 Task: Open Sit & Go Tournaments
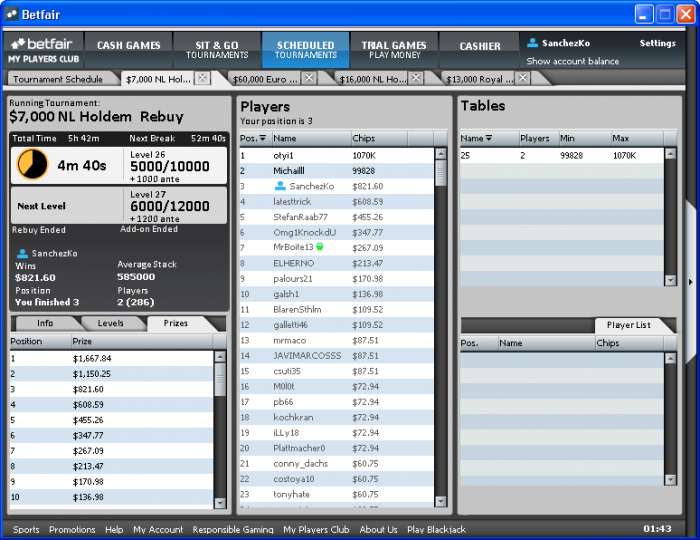(217, 50)
